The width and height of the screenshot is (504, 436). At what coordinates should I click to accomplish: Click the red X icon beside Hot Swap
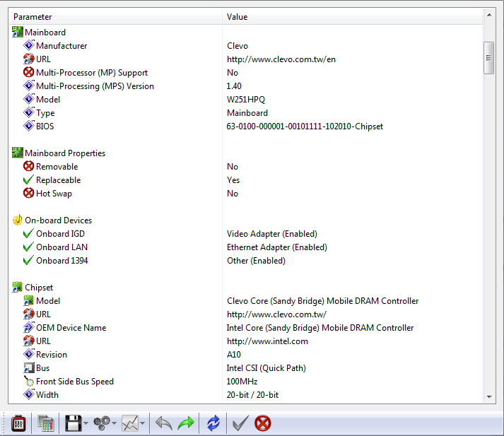click(x=28, y=193)
